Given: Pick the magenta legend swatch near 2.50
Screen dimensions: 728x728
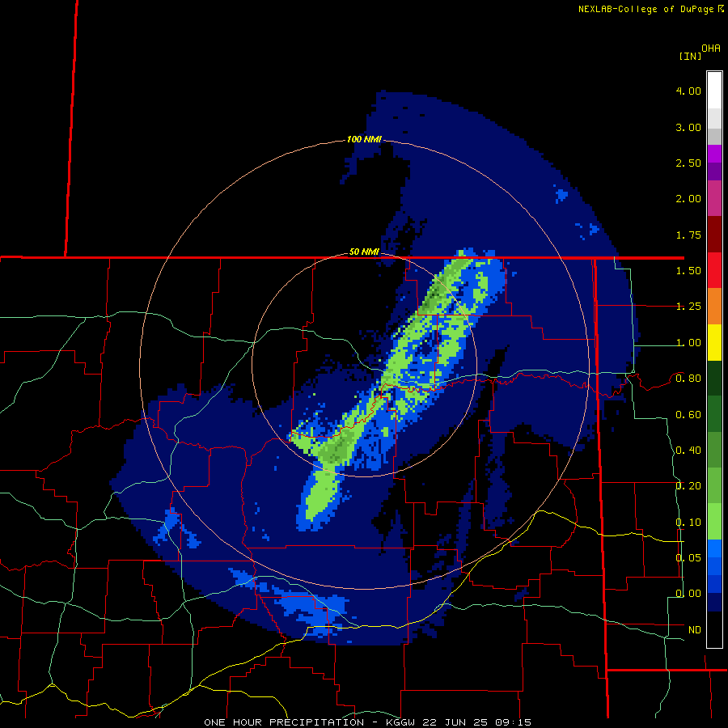Looking at the screenshot, I should [x=714, y=154].
